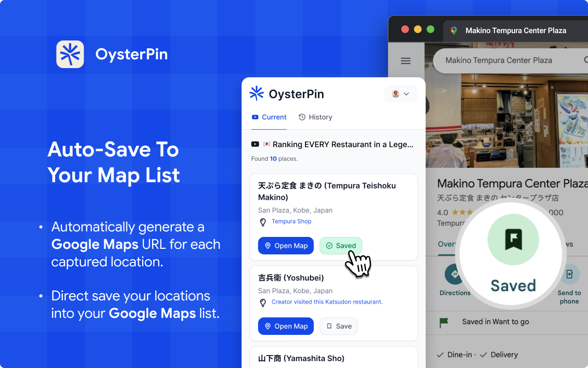Viewport: 588px width, 368px height.
Task: Toggle the Saved state for Tempura Teishoku Makino
Action: [x=341, y=245]
